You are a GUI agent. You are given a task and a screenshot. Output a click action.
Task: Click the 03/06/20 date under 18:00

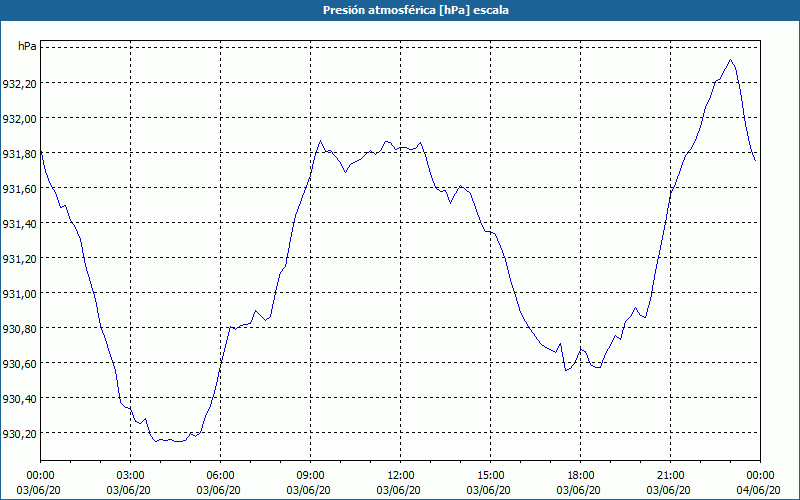[x=579, y=490]
